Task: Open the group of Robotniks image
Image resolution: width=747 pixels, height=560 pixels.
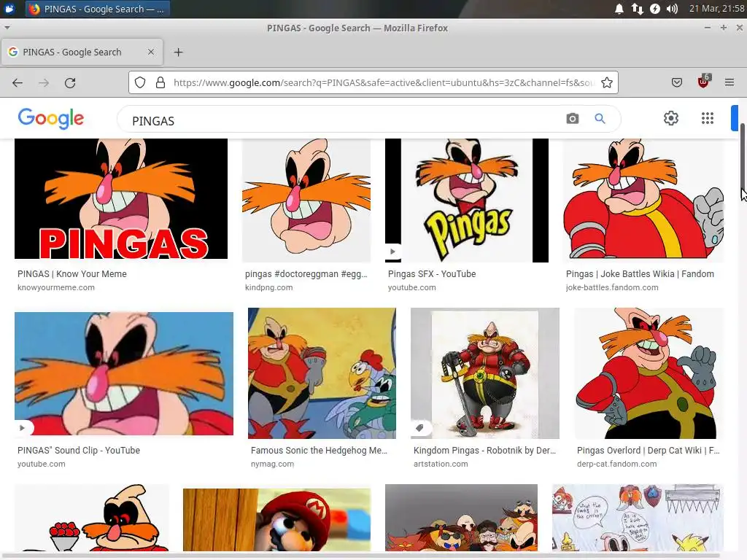Action: point(461,518)
